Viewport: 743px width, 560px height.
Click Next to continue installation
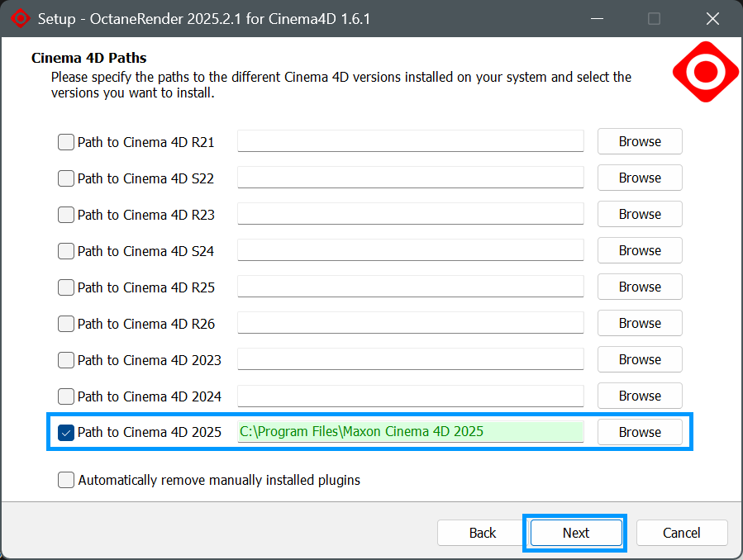(575, 533)
